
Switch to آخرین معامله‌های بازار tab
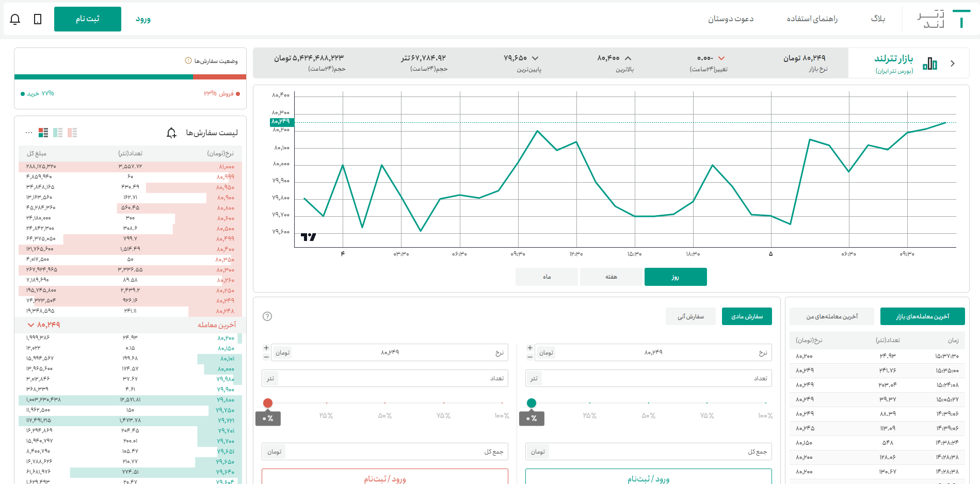[923, 316]
